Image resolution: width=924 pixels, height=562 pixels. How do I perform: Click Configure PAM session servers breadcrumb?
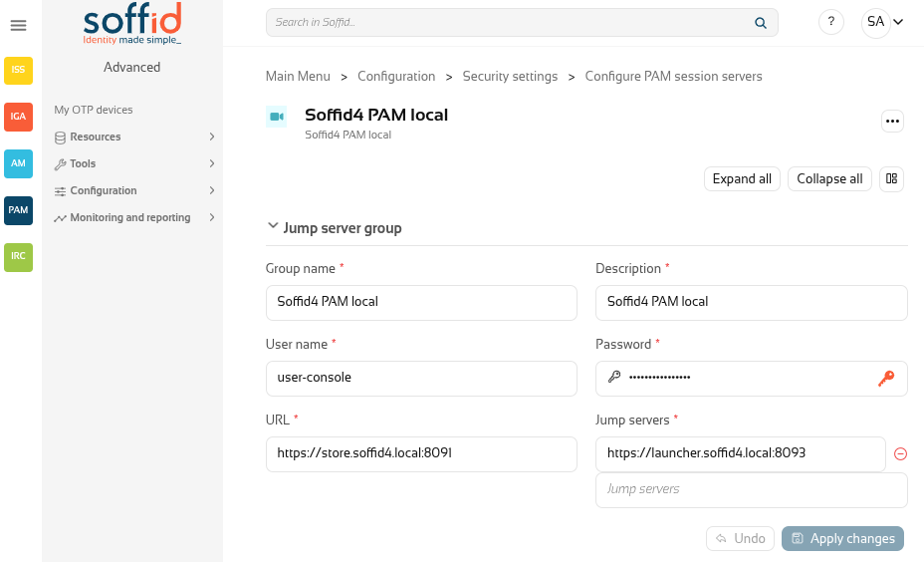(673, 77)
